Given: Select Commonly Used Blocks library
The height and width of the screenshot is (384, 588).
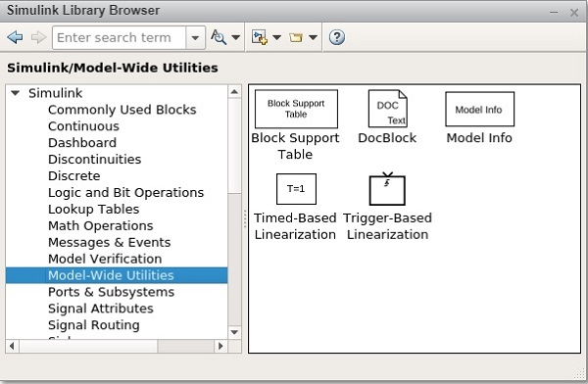Looking at the screenshot, I should 122,110.
